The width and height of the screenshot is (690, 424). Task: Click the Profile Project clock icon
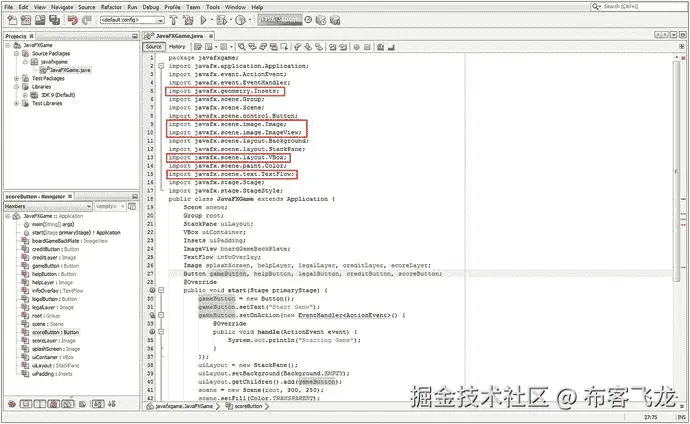point(240,20)
